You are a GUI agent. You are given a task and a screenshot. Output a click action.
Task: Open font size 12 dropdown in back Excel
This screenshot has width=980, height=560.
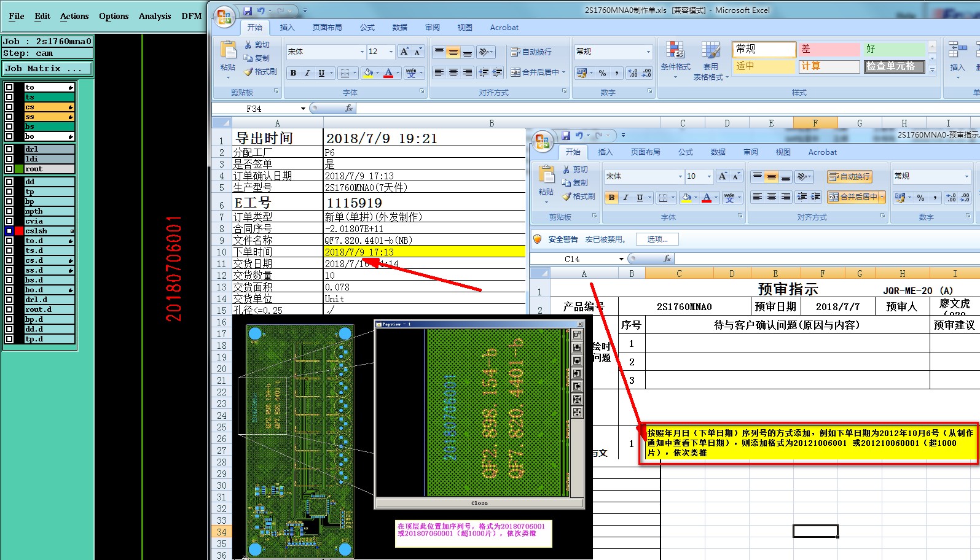tap(391, 52)
